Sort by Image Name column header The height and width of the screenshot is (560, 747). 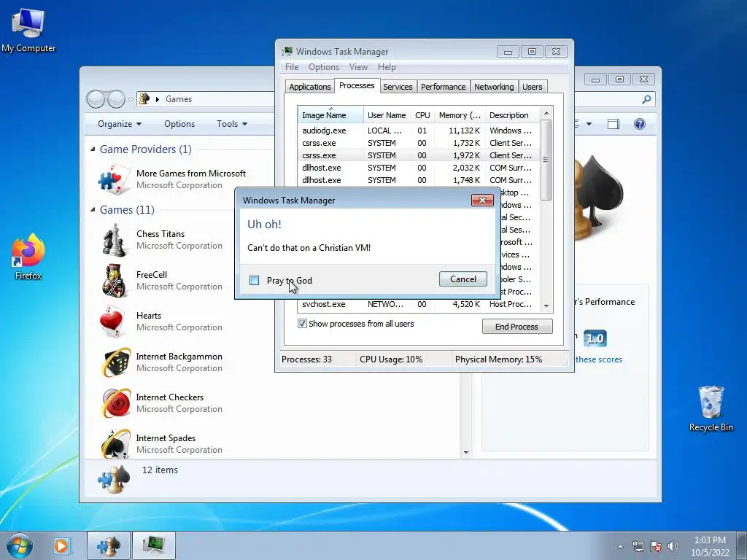(x=330, y=115)
